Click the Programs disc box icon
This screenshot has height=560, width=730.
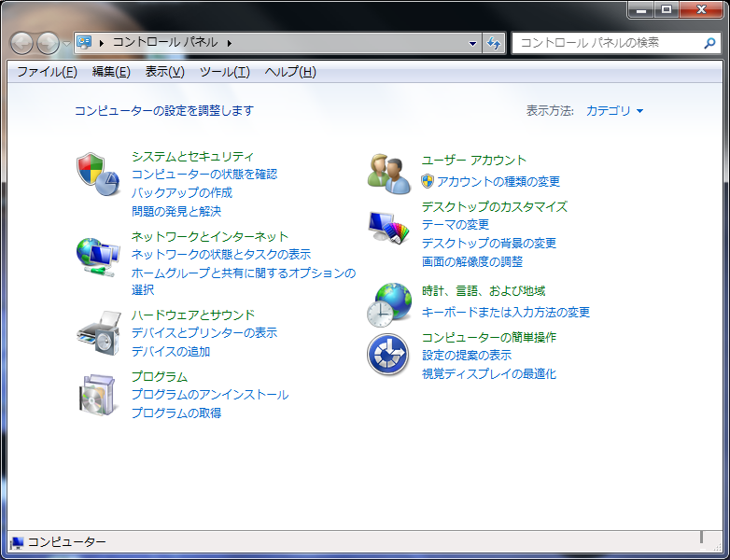click(97, 395)
